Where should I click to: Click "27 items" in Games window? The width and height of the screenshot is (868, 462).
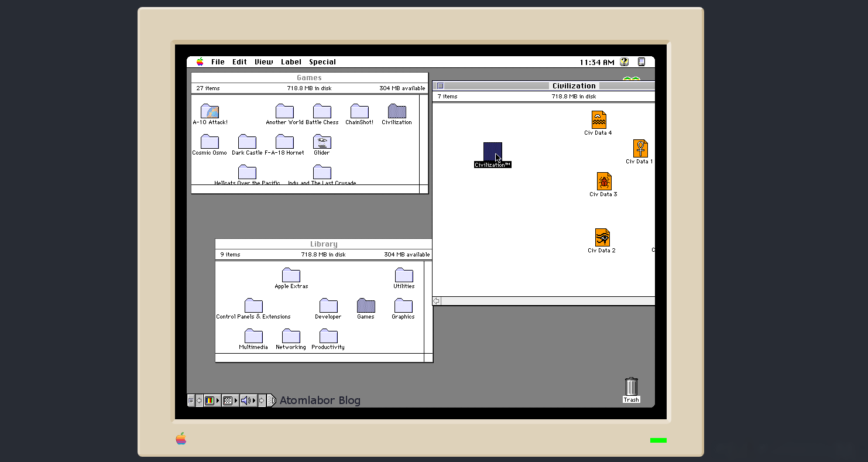pos(208,88)
